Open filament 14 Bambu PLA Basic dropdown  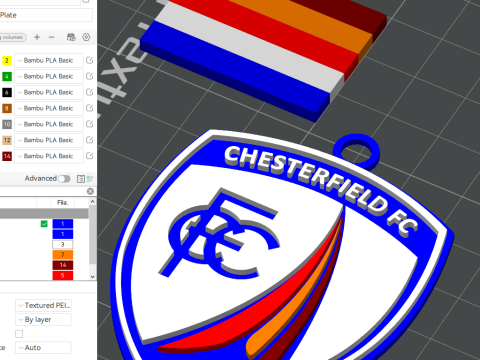[49, 156]
